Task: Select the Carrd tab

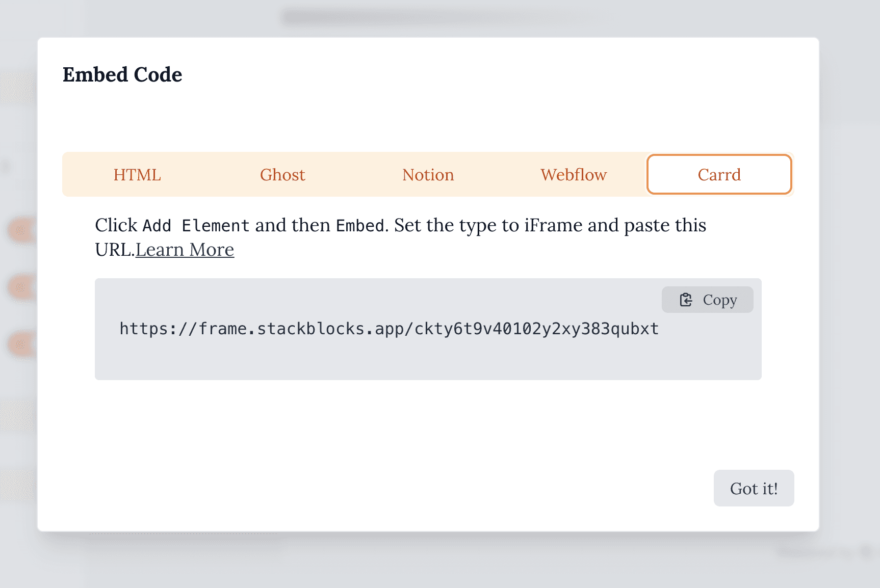Action: [x=719, y=174]
